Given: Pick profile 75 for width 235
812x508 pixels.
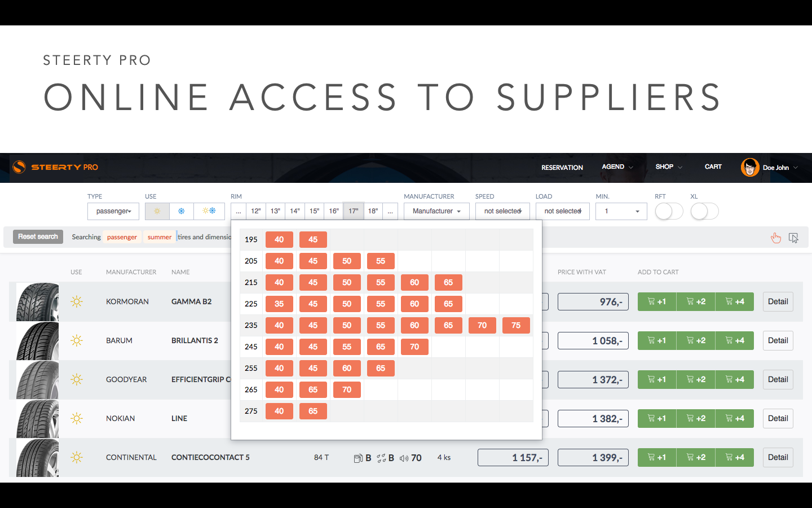Looking at the screenshot, I should point(516,325).
